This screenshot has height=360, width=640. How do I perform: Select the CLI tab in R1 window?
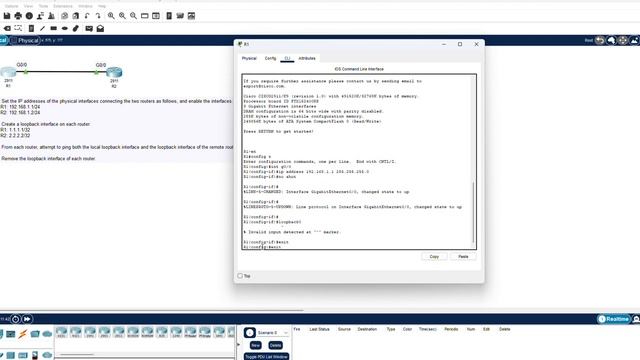(287, 58)
